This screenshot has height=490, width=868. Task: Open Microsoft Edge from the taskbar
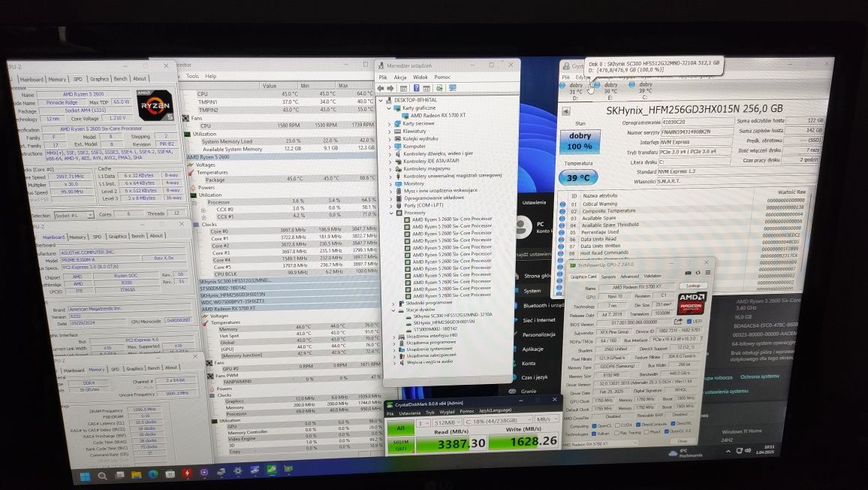153,474
